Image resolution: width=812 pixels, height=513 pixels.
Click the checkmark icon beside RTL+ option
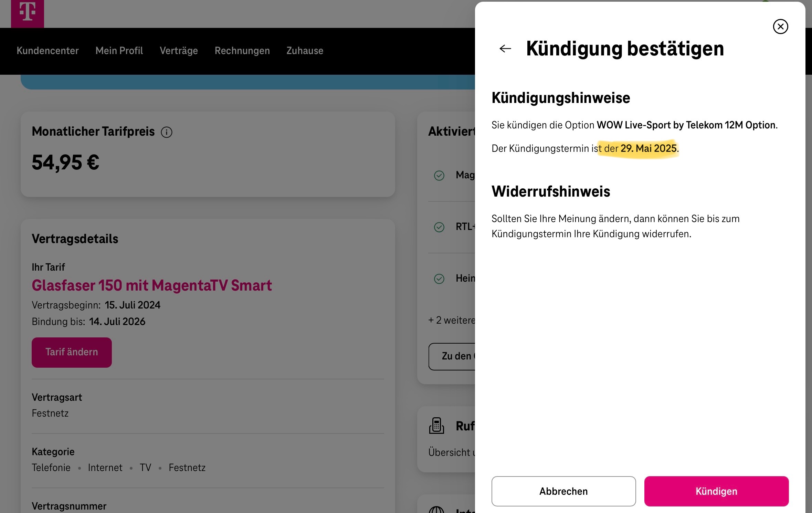tap(439, 227)
